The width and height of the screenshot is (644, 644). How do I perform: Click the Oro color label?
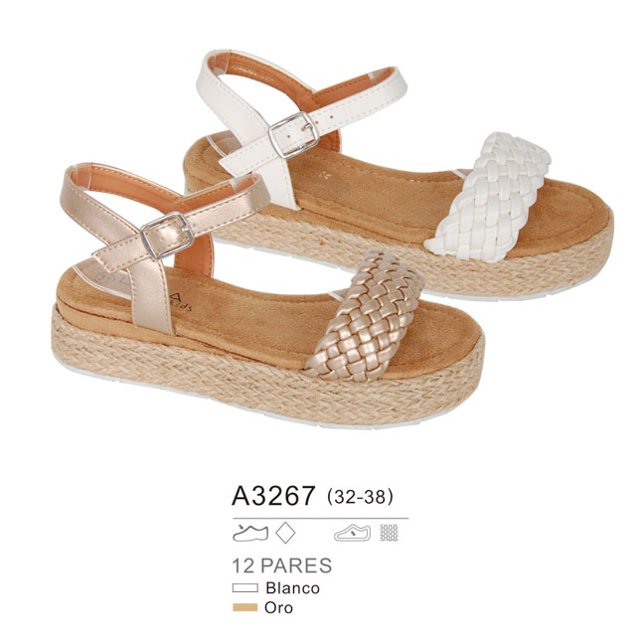279,607
